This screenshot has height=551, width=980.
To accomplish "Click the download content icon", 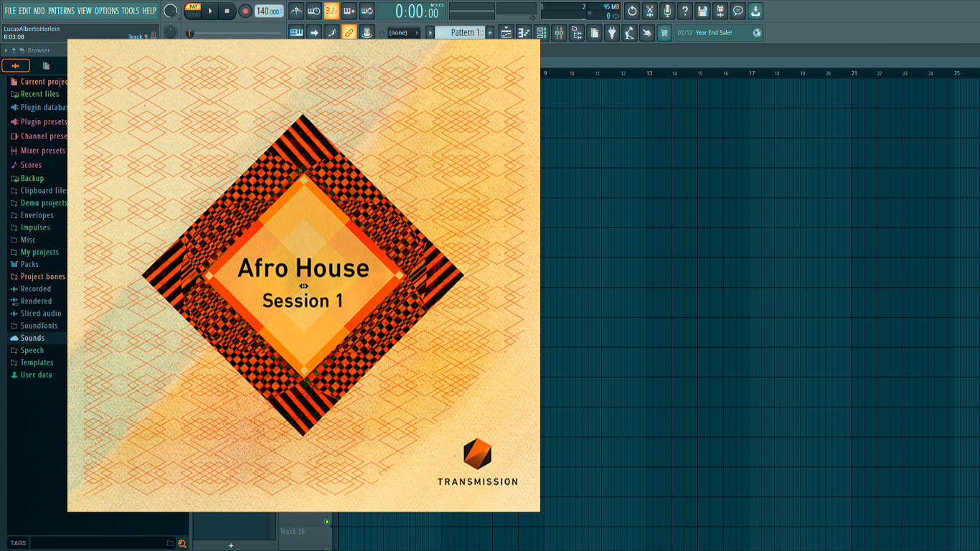I will coord(755,11).
